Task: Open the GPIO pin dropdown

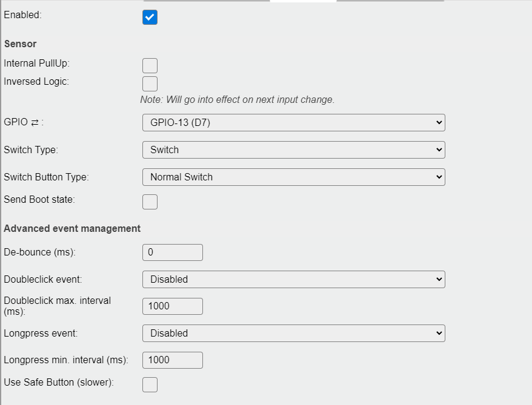Action: (x=293, y=122)
